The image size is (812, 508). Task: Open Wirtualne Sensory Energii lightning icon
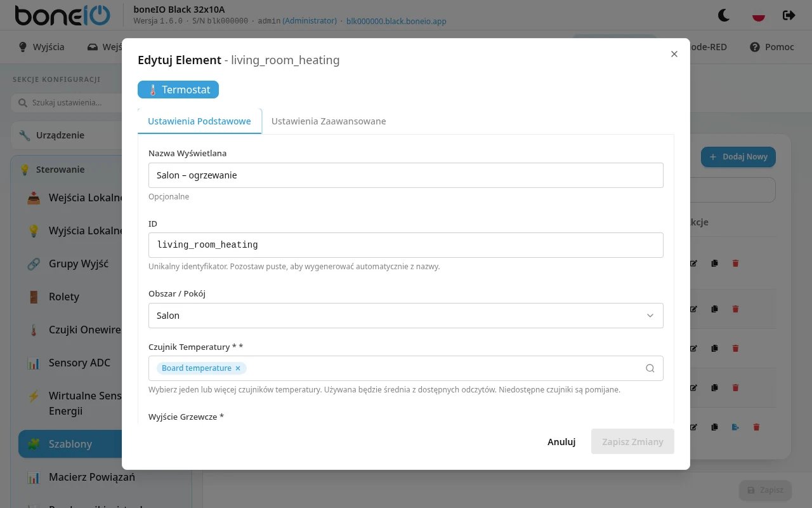point(34,396)
